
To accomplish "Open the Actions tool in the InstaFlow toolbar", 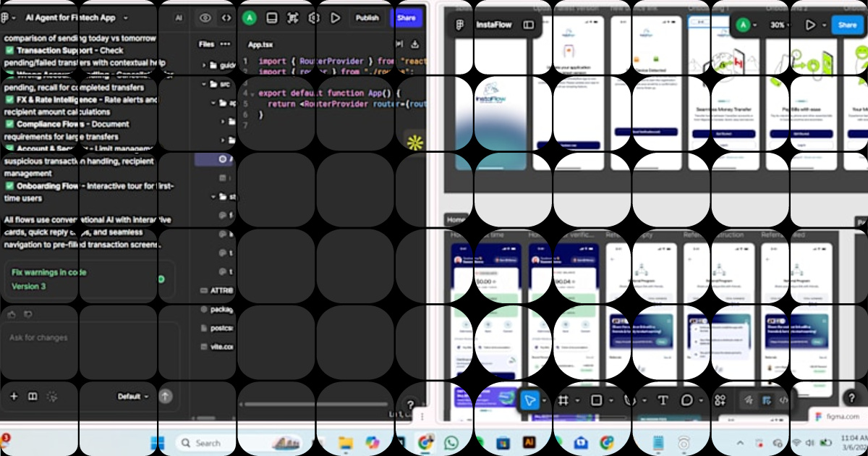I will pyautogui.click(x=720, y=400).
